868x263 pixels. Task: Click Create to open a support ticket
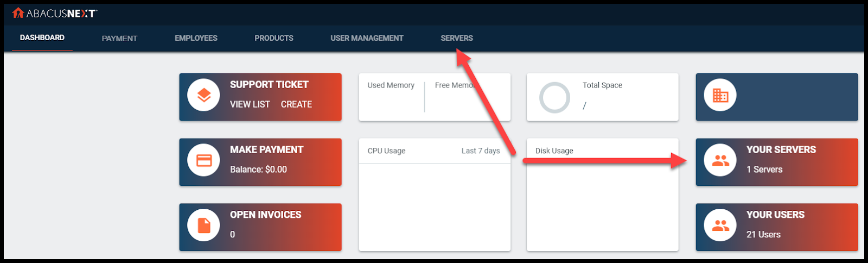[296, 104]
